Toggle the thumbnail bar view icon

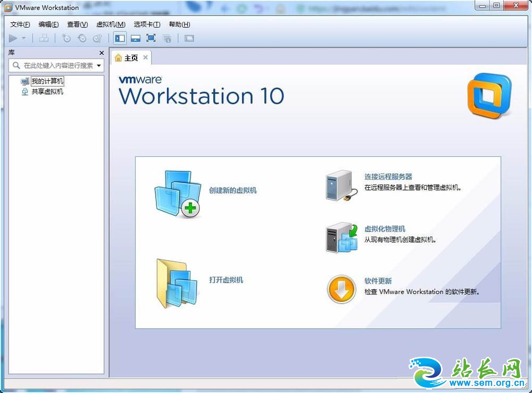click(136, 38)
